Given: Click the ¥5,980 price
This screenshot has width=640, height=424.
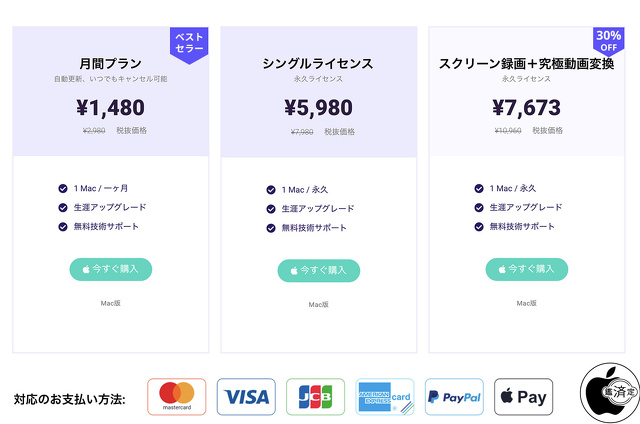Looking at the screenshot, I should pos(319,107).
